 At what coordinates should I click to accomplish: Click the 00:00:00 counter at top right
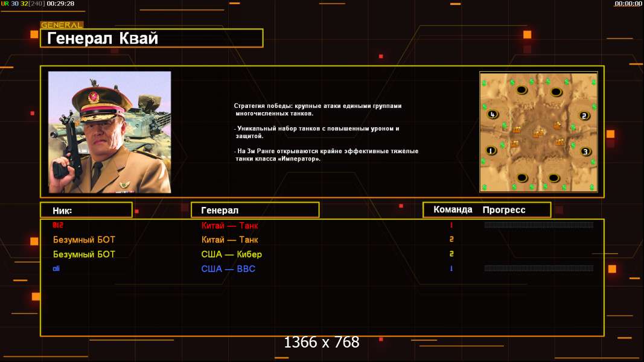(628, 3)
